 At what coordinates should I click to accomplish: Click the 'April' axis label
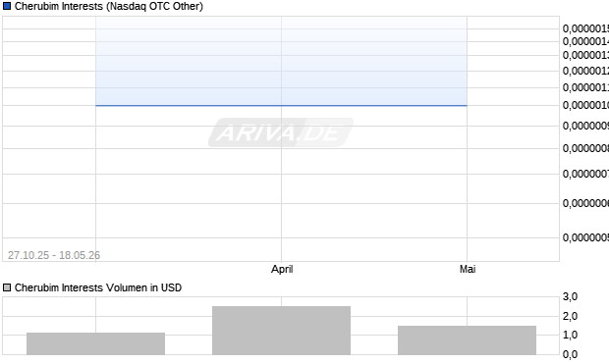(x=282, y=269)
